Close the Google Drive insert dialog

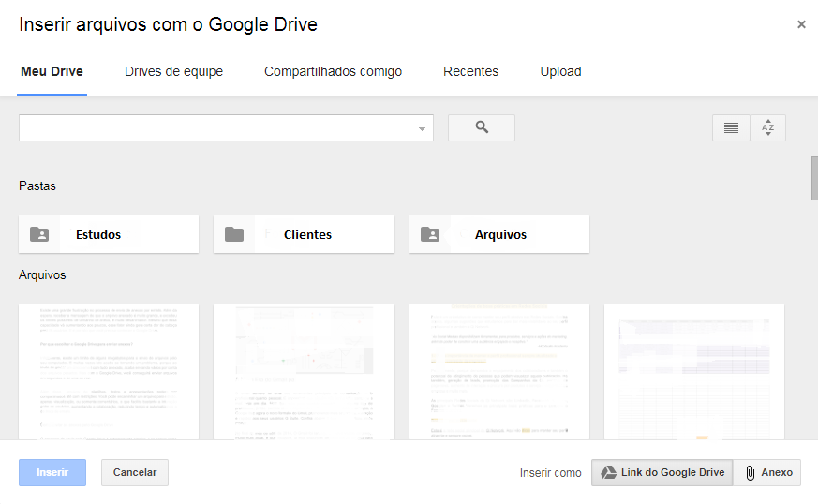point(801,24)
